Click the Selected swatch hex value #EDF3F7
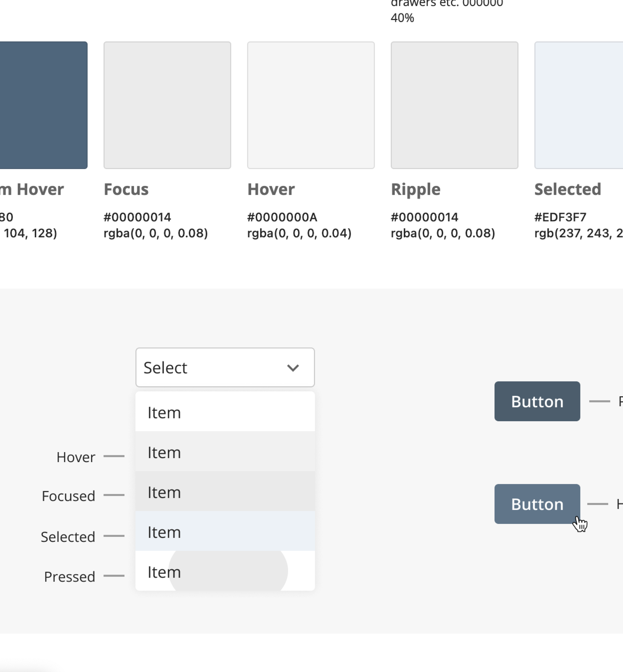 point(560,217)
